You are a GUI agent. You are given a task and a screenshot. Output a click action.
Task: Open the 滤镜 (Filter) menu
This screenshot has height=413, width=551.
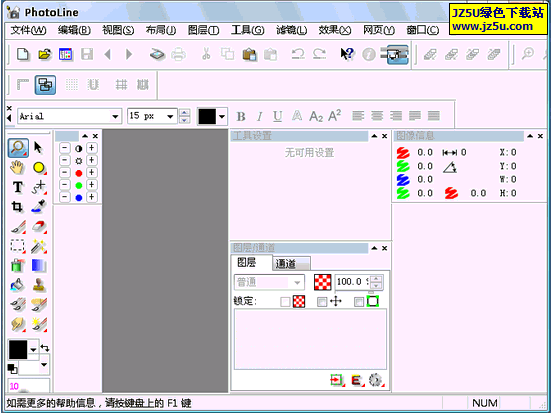[x=291, y=30]
